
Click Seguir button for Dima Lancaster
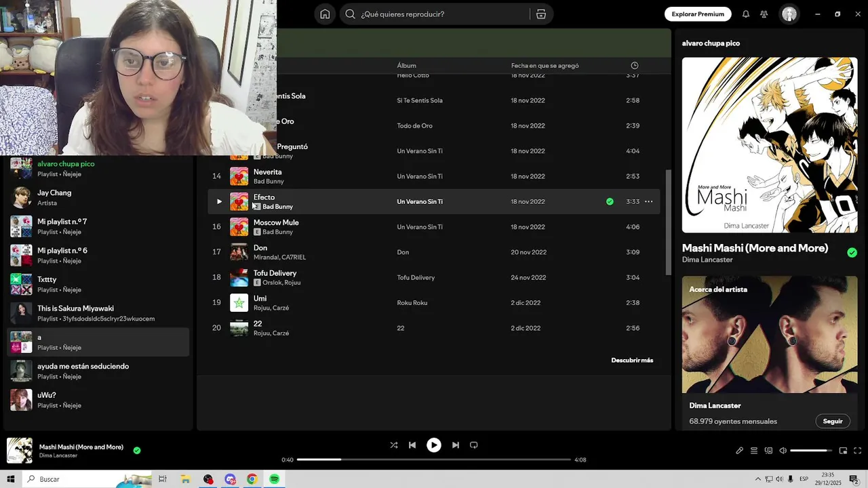(833, 421)
